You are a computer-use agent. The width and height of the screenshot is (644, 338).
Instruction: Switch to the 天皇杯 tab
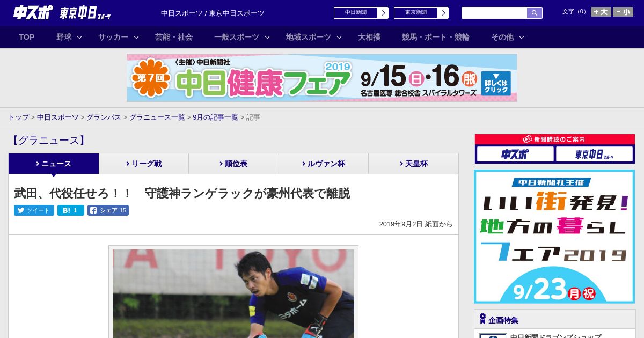[413, 164]
